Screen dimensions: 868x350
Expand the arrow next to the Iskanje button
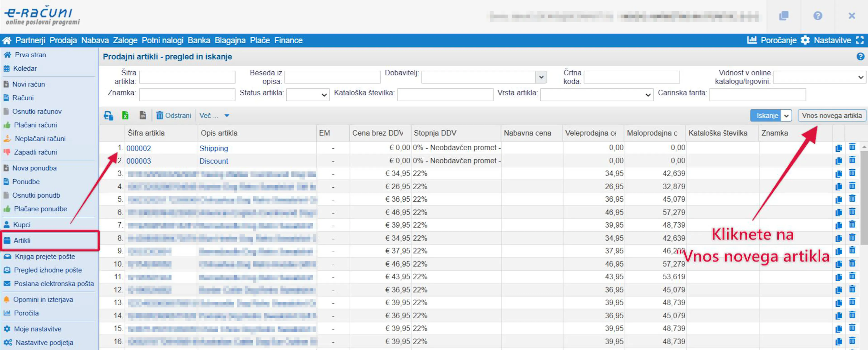coord(786,115)
